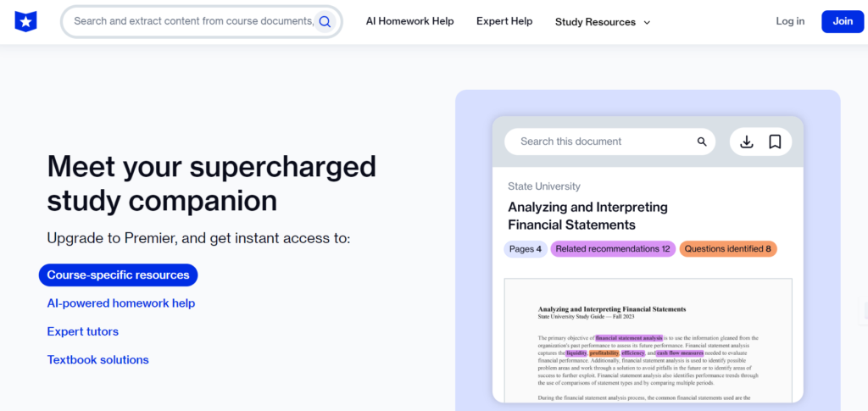
Task: Select the Course-specific resources tab
Action: [x=118, y=275]
